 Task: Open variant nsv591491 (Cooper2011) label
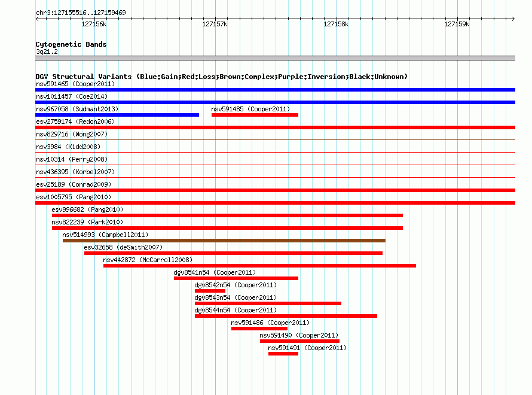pos(307,348)
